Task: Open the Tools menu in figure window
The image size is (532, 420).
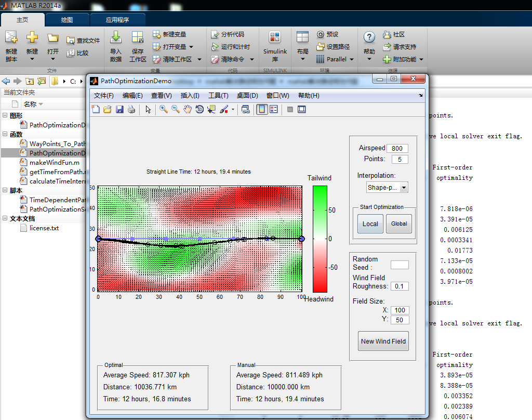Action: 218,96
